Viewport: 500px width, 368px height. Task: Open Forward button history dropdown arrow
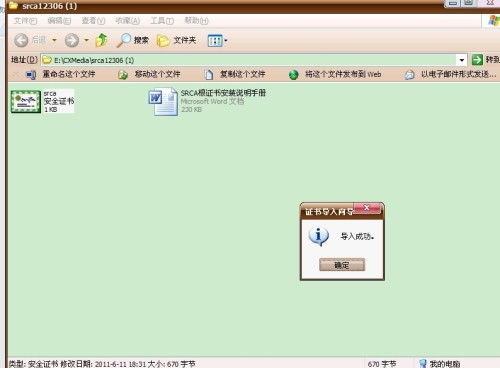pos(87,41)
